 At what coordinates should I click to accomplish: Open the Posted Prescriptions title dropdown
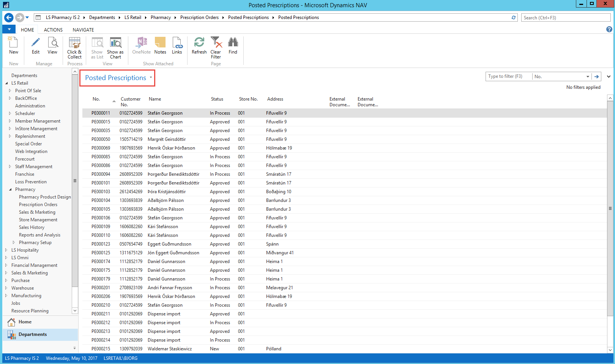click(151, 77)
